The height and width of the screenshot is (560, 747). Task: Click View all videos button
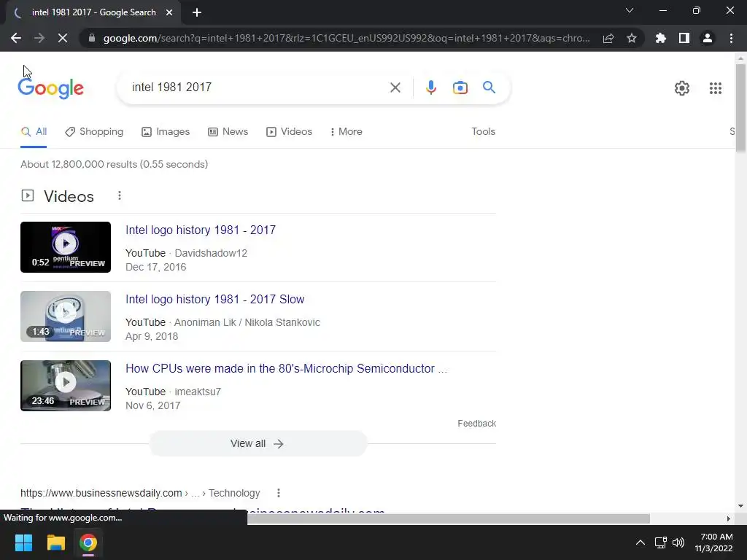[x=258, y=444]
